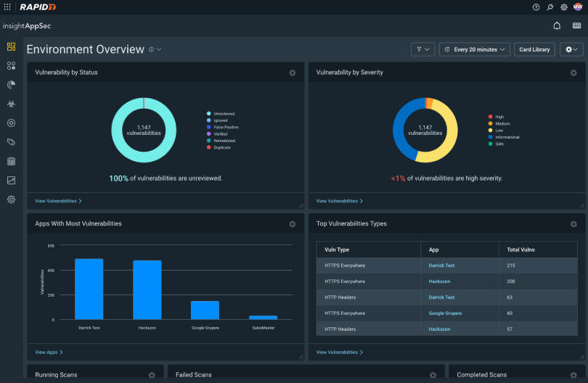Viewport: 588px width, 383px height.
Task: Open Vulnerability by Severity card settings gear
Action: coord(573,73)
